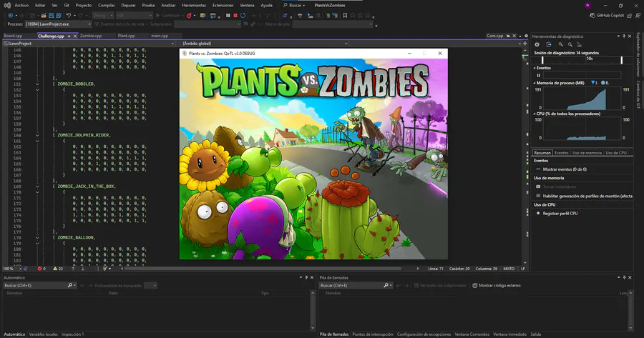The image size is (644, 338).
Task: Reset diagnostic timeline zoom view
Action: pyautogui.click(x=579, y=45)
